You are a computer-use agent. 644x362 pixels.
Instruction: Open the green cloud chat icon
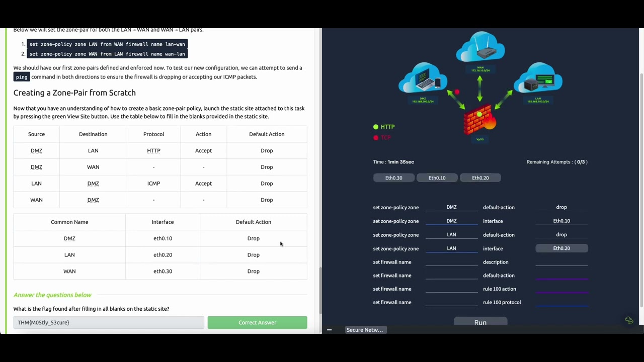coord(629,320)
